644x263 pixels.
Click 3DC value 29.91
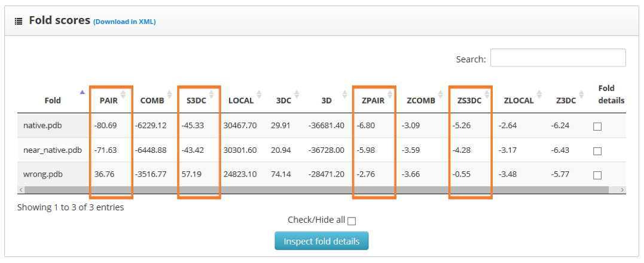click(x=281, y=126)
